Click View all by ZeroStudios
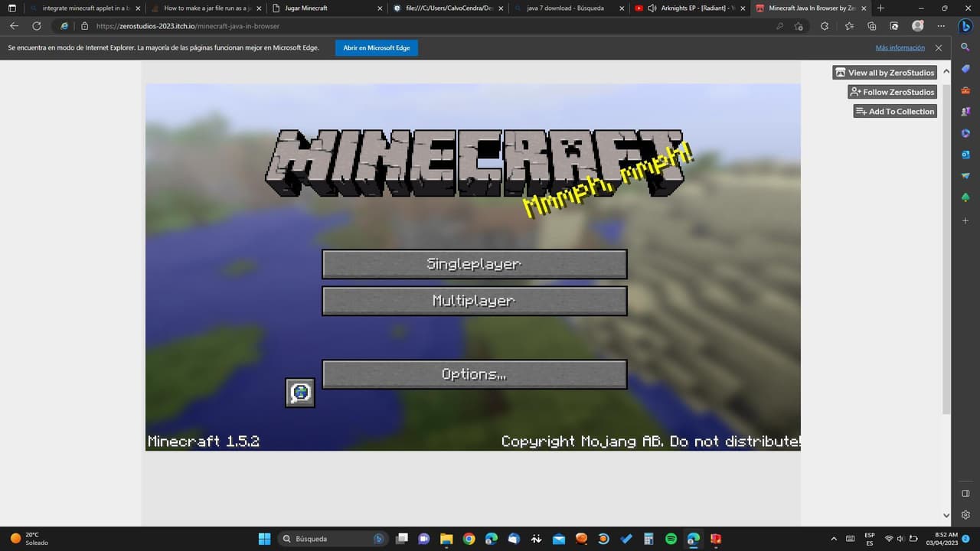Viewport: 980px width, 551px height. click(x=885, y=73)
